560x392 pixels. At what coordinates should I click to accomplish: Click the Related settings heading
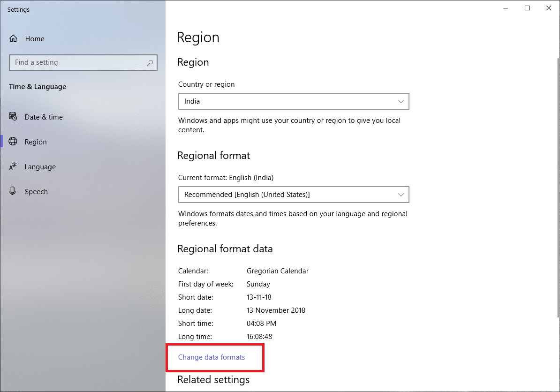pos(213,379)
